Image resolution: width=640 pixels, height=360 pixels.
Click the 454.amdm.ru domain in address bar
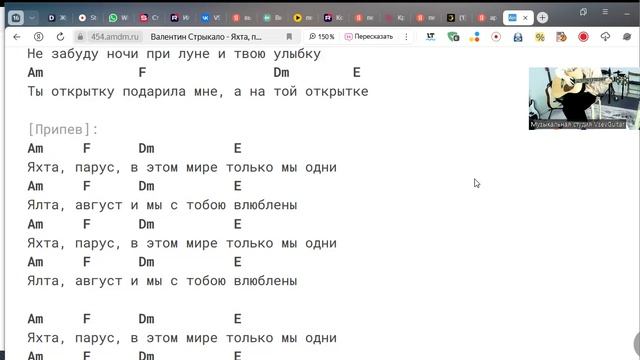tap(115, 37)
